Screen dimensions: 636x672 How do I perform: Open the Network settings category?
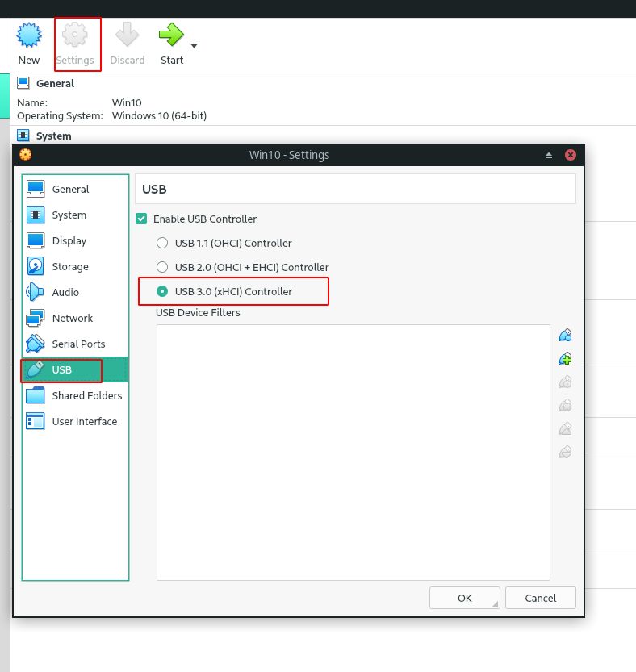[76, 318]
